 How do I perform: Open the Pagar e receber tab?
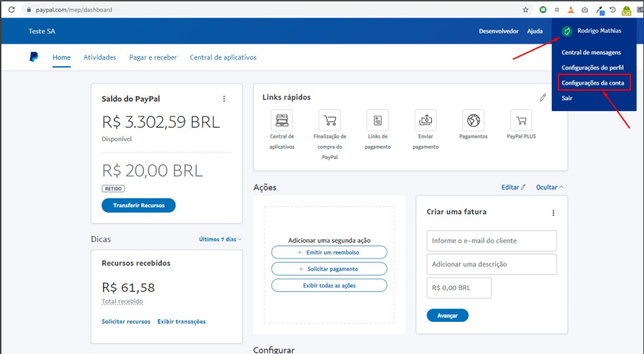pos(153,57)
